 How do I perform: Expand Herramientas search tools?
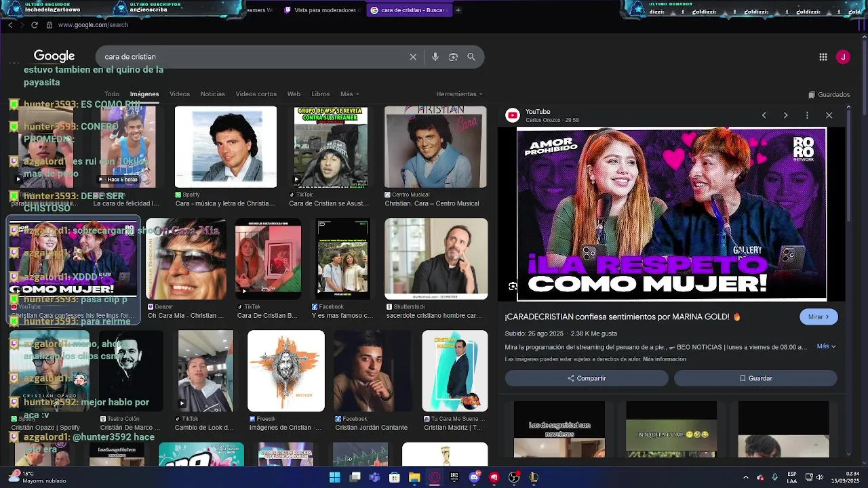459,94
